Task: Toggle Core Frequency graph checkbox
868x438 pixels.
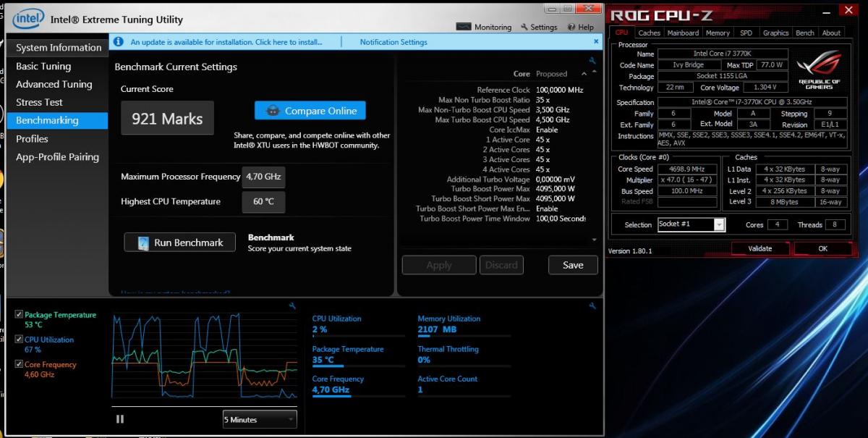Action: pos(19,364)
